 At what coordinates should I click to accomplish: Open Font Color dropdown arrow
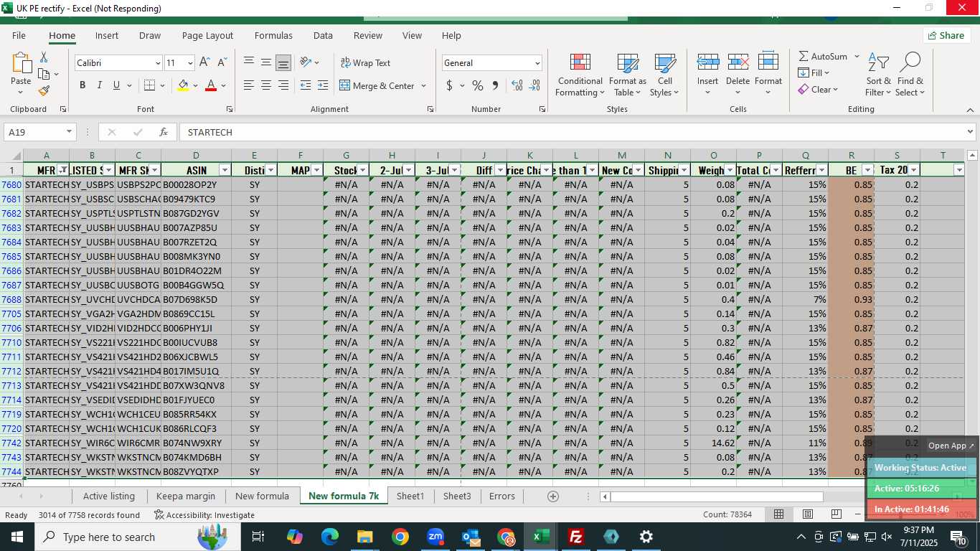pyautogui.click(x=224, y=85)
